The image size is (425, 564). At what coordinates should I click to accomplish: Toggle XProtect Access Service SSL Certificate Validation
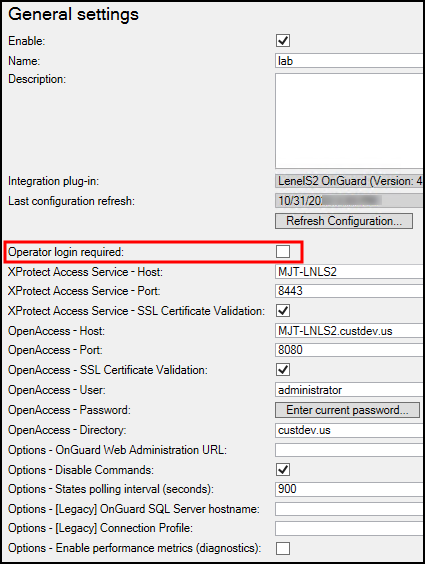(x=283, y=310)
